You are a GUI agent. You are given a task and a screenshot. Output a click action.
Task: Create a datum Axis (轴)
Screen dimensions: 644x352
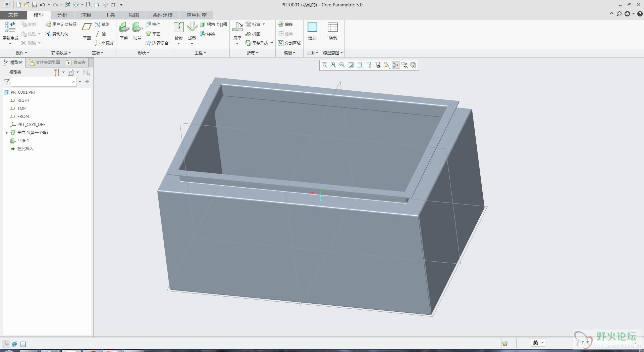coord(101,34)
